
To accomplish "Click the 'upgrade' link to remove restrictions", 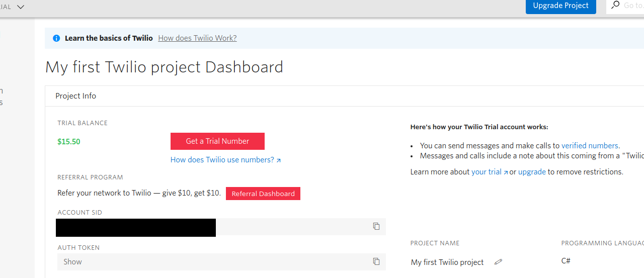I will (x=532, y=172).
